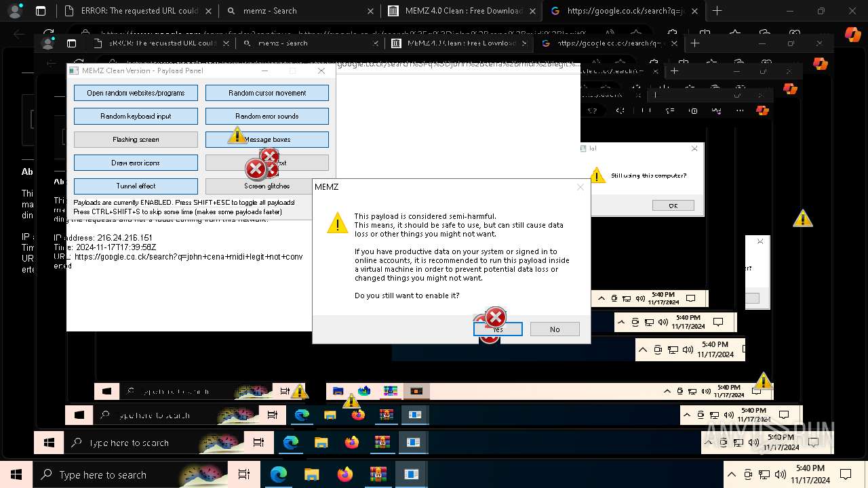Click the main taskbar Type here to search box
The image size is (868, 488).
pos(130,474)
